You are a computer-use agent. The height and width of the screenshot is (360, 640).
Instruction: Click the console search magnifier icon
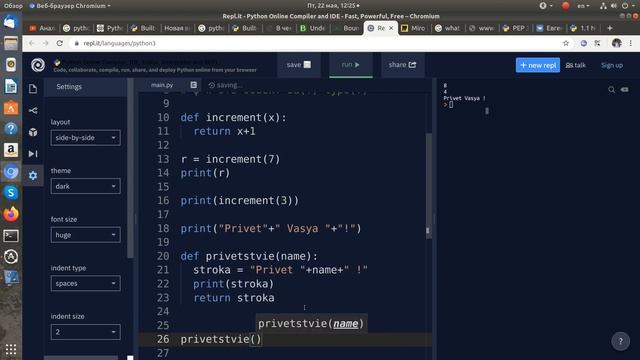pos(611,89)
